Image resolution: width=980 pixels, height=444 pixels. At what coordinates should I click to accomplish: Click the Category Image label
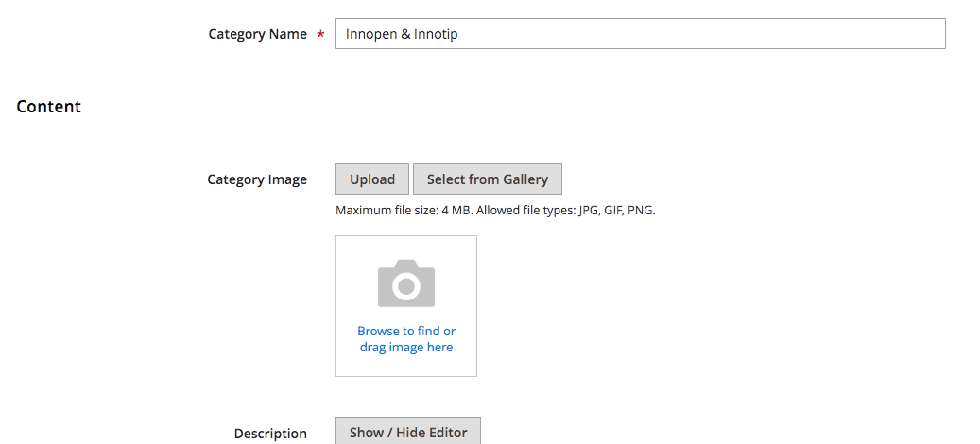click(x=257, y=179)
